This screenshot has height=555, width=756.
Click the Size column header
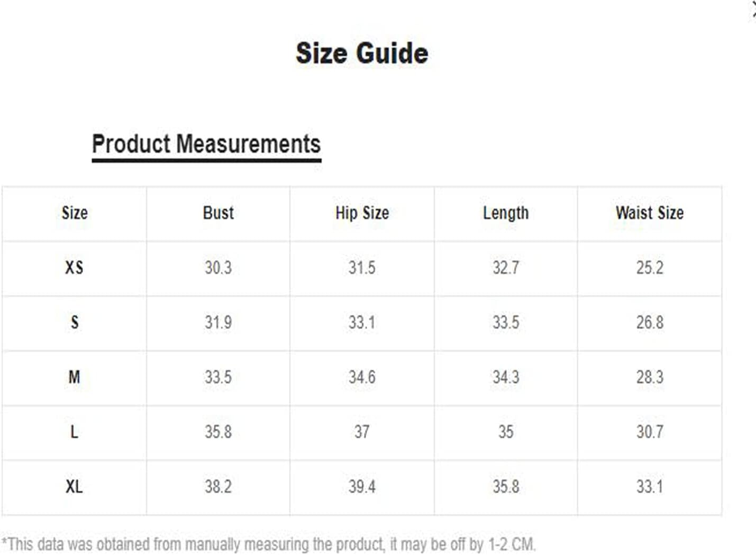75,213
